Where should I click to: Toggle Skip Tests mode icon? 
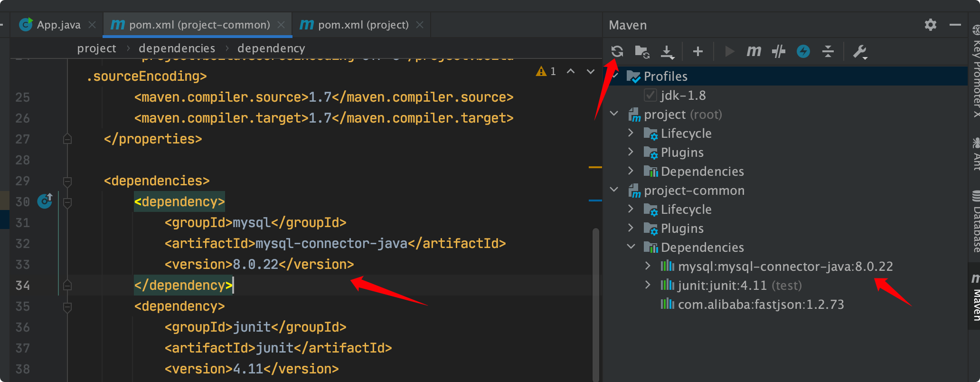pos(778,51)
